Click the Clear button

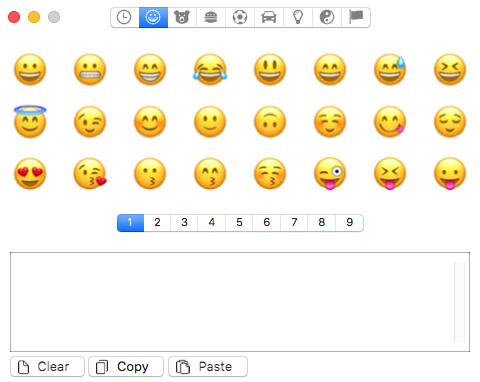47,367
